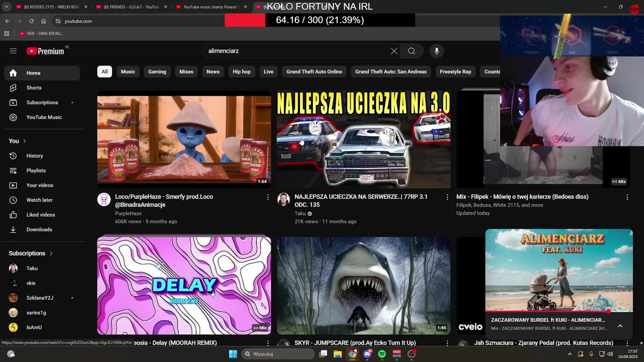Click PurpleHaze channel avatar beside Smerfy video
The width and height of the screenshot is (644, 362).
(104, 200)
